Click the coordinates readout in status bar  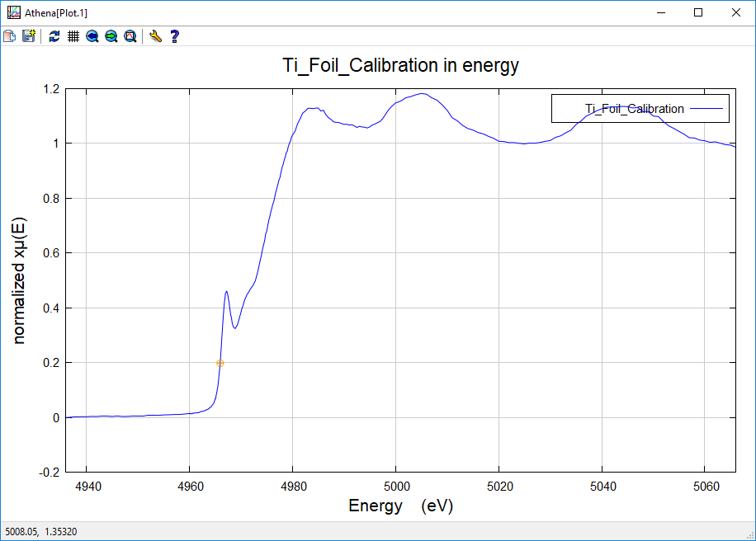[x=41, y=532]
